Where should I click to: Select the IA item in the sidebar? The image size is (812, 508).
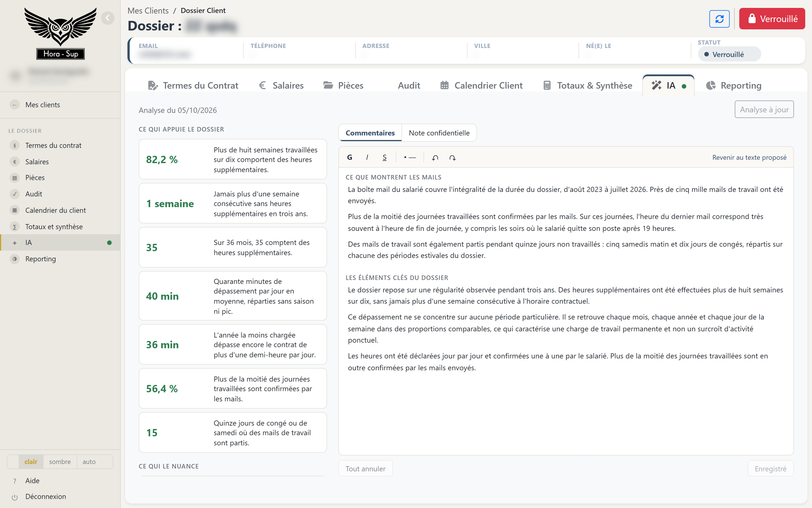pos(60,243)
